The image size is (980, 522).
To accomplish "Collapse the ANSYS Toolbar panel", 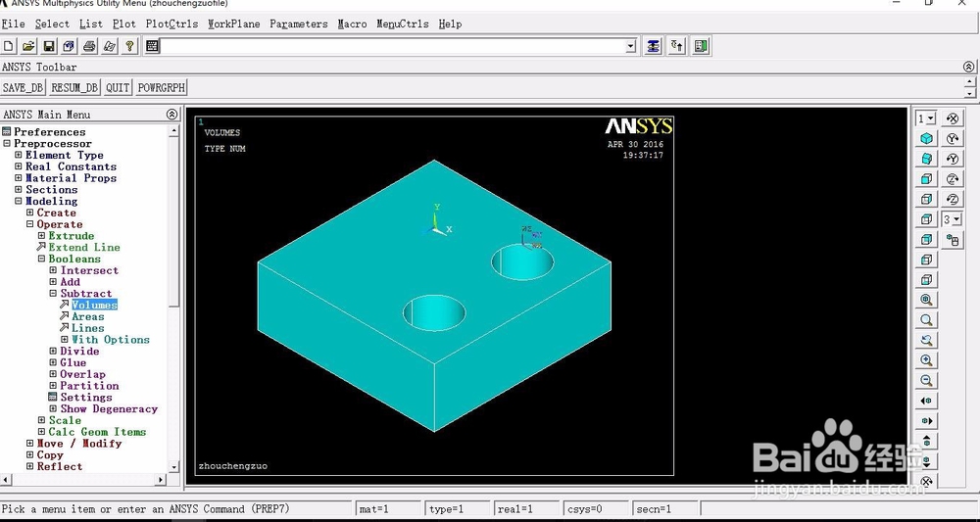I will click(968, 67).
